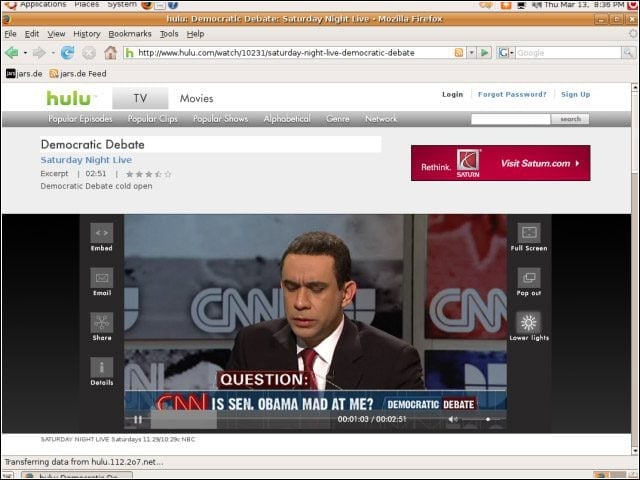640x480 pixels.
Task: Open the File menu
Action: [x=10, y=34]
